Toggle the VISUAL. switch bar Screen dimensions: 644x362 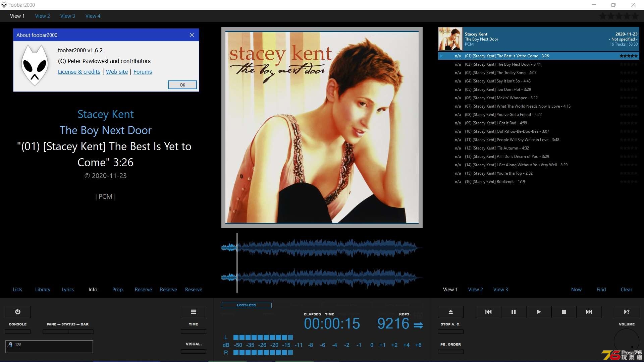pos(194,351)
